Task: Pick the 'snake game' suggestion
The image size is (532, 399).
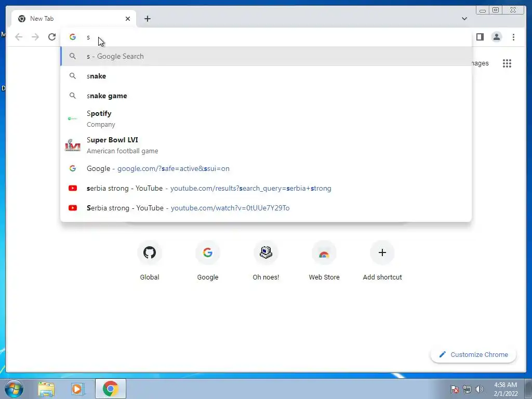Action: (266, 96)
